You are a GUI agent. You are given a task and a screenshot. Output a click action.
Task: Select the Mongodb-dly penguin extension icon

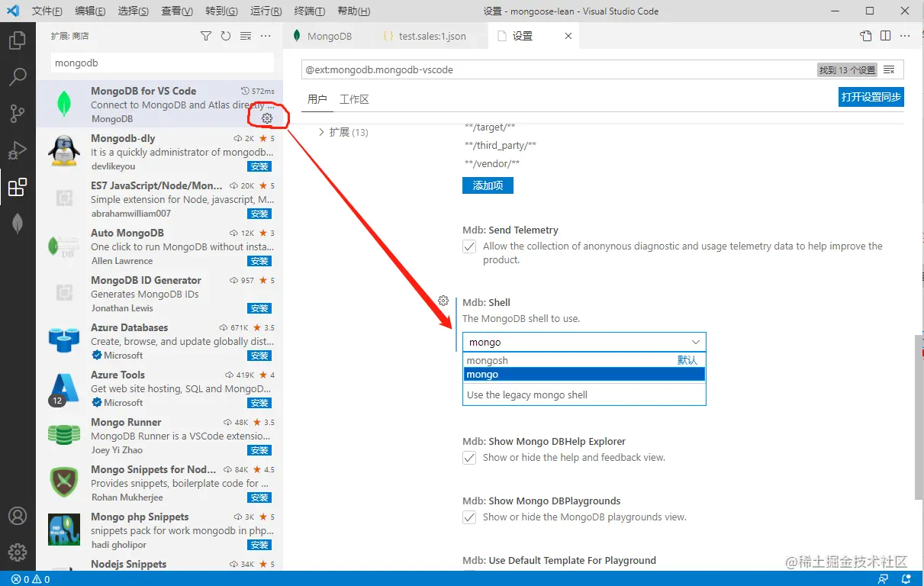64,152
